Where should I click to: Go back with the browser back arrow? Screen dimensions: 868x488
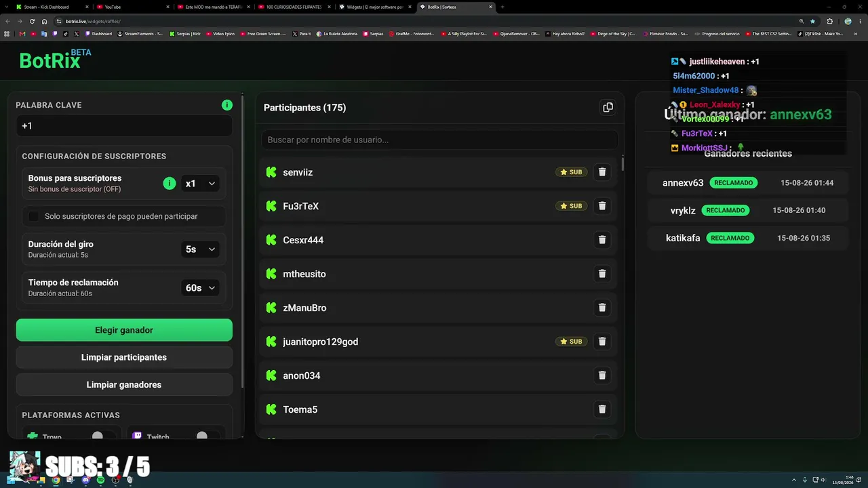(7, 21)
